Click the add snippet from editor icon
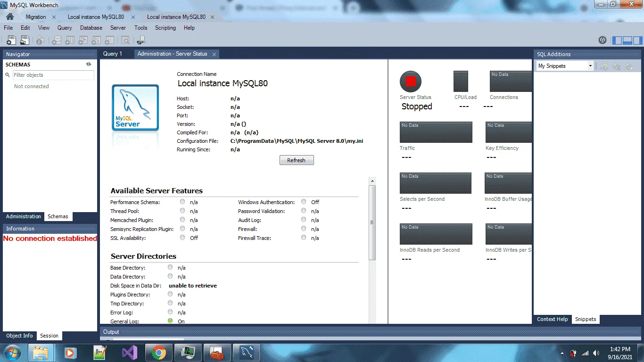This screenshot has width=644, height=362. pyautogui.click(x=604, y=66)
